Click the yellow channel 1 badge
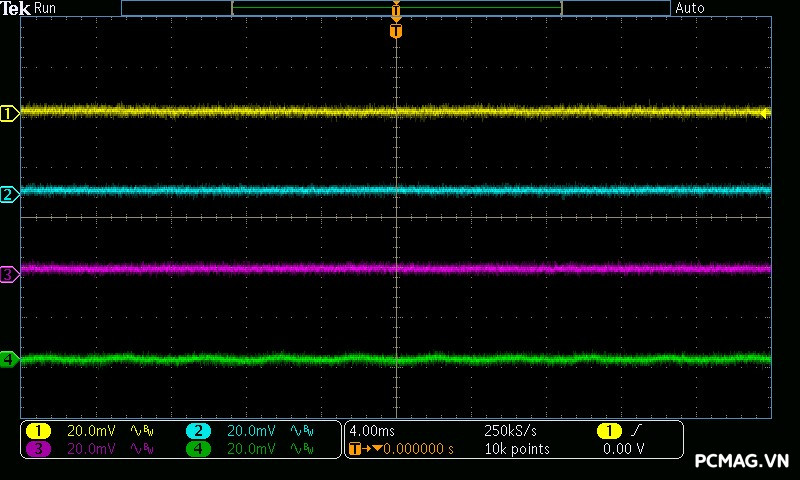Screen dimensions: 800x480 tap(38, 431)
